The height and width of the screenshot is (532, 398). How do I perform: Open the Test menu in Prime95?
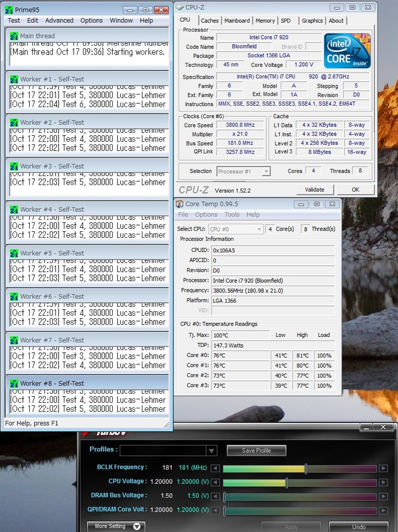click(14, 20)
